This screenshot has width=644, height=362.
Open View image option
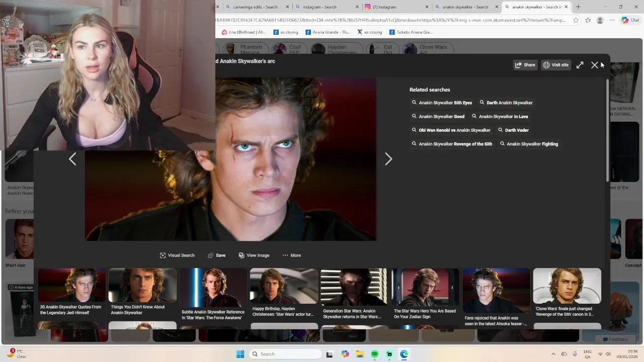254,255
